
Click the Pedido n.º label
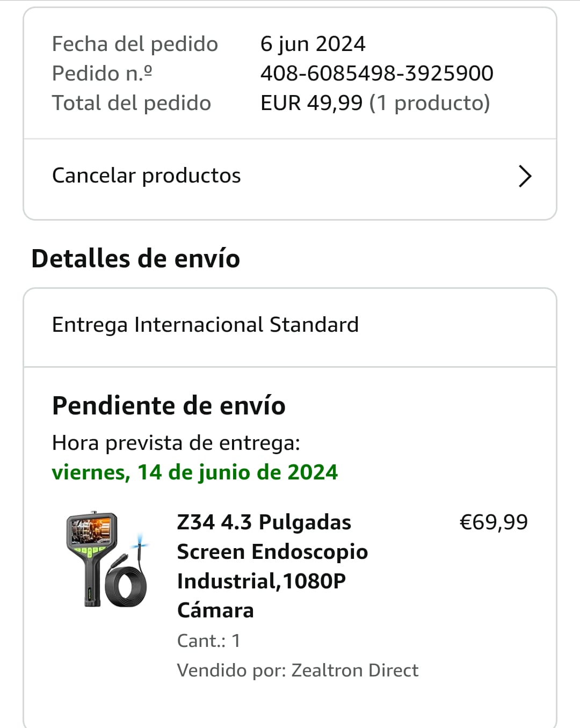click(102, 74)
